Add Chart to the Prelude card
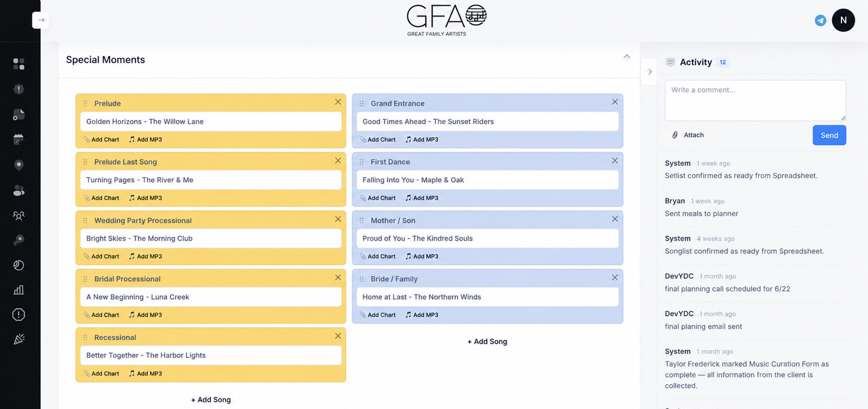 [x=102, y=139]
